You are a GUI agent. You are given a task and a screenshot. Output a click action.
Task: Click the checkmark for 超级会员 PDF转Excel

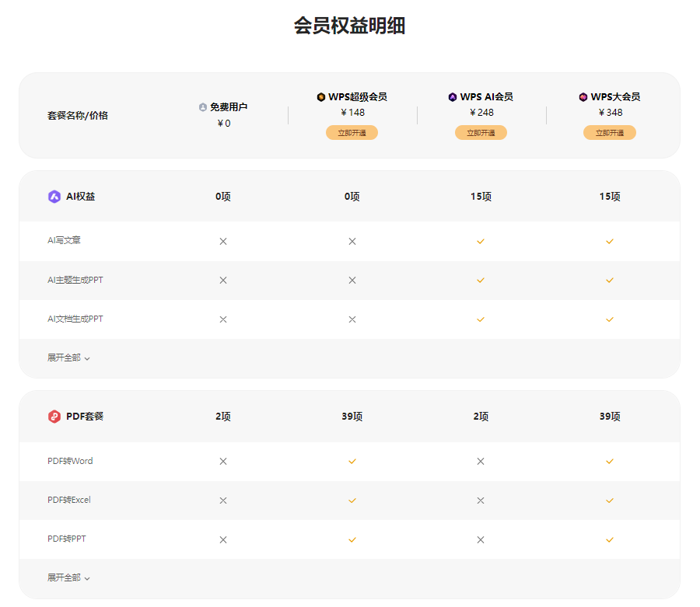point(352,501)
